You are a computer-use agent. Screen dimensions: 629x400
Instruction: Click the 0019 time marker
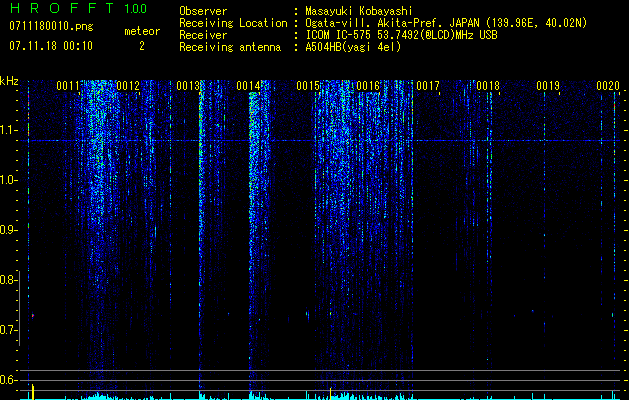(548, 86)
